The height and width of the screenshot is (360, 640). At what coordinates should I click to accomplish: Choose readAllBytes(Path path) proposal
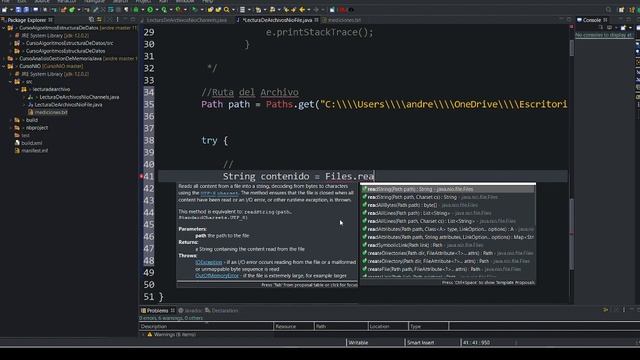[x=448, y=205]
